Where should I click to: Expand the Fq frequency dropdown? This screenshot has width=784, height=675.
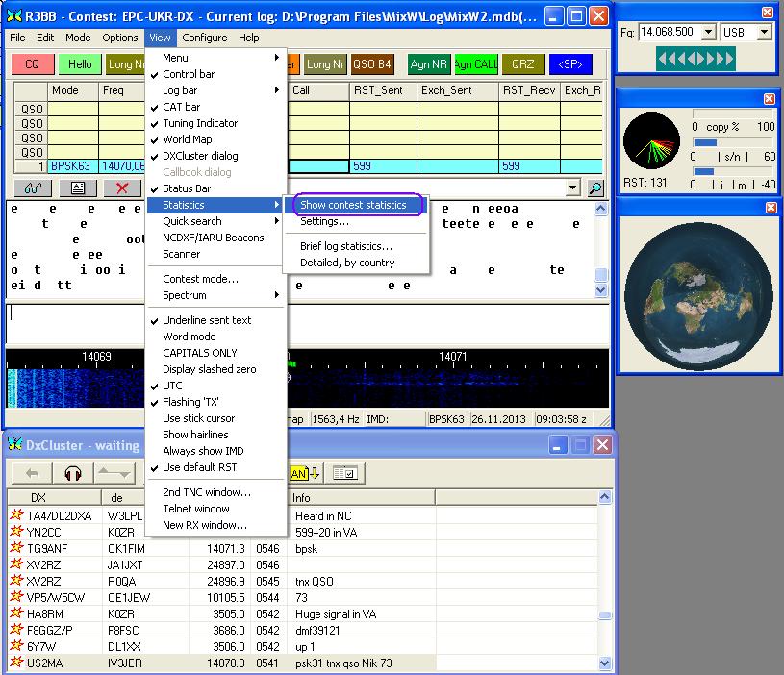click(x=708, y=33)
